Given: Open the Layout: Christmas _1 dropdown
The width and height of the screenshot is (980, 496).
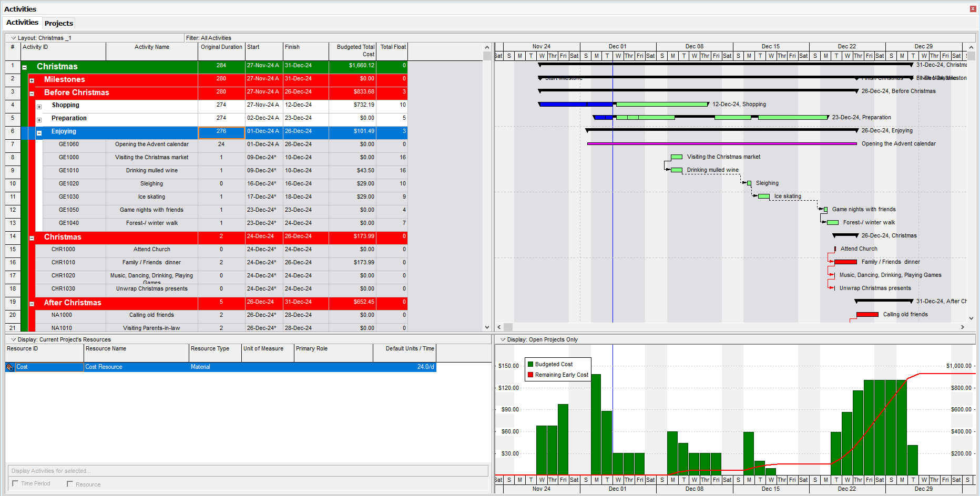Looking at the screenshot, I should 14,38.
